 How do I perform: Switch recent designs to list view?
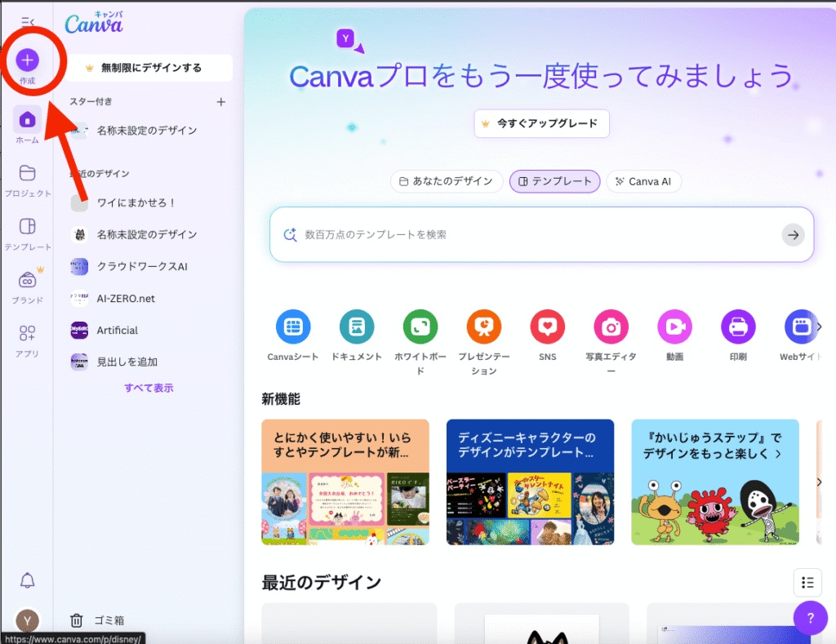pos(807,582)
